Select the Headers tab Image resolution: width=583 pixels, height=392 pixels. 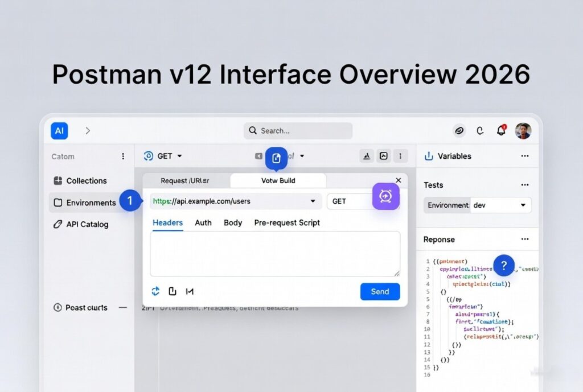168,223
